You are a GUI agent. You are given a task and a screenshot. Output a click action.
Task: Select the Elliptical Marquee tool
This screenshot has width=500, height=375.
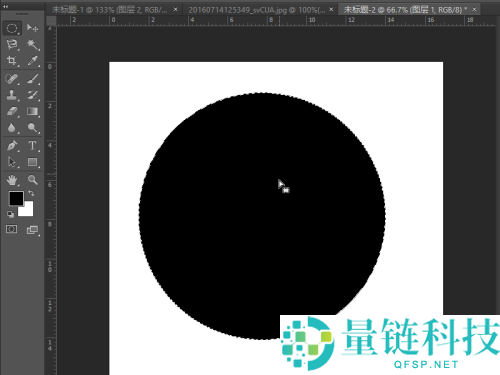12,28
